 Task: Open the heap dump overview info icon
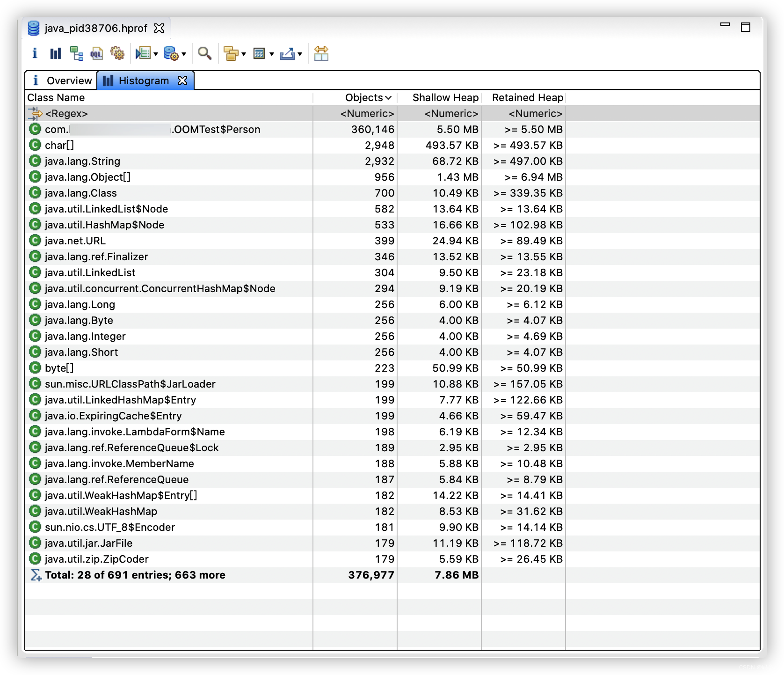pyautogui.click(x=34, y=53)
